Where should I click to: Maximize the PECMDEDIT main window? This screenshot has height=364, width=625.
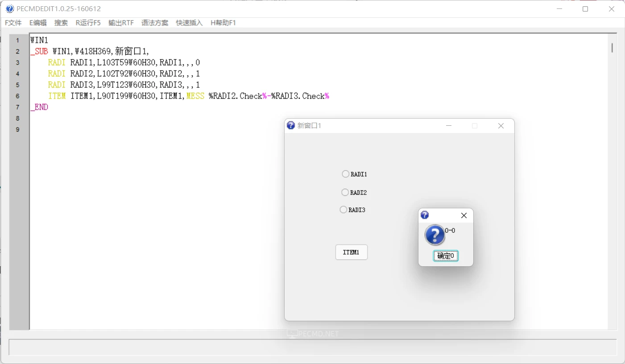pyautogui.click(x=585, y=9)
